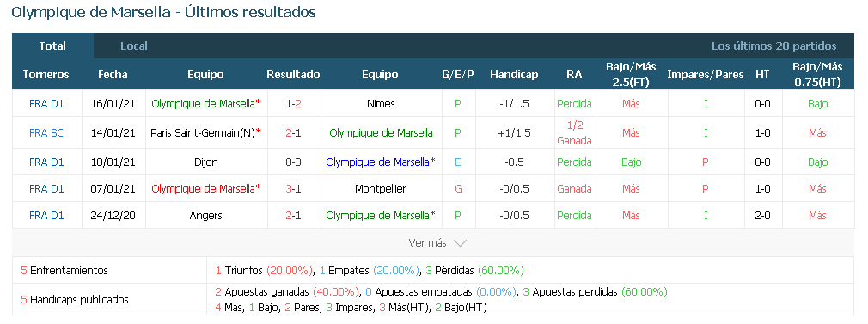The width and height of the screenshot is (868, 324).
Task: Click Paris Saint-Germain(N) team name
Action: (x=203, y=133)
